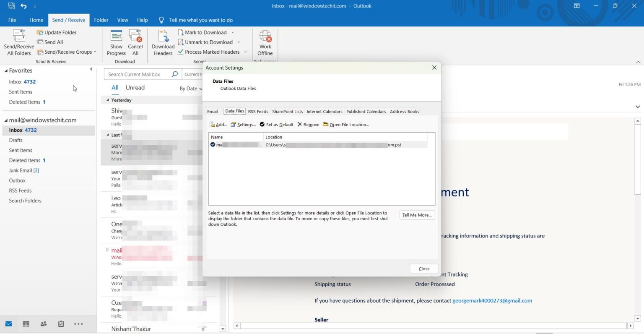Set selected data file as default

(x=276, y=124)
